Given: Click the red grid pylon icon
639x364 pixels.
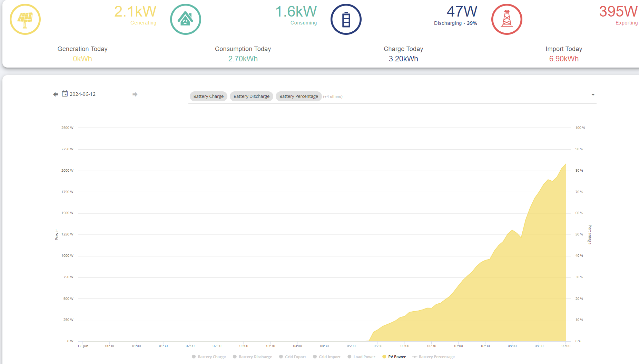Looking at the screenshot, I should point(507,19).
